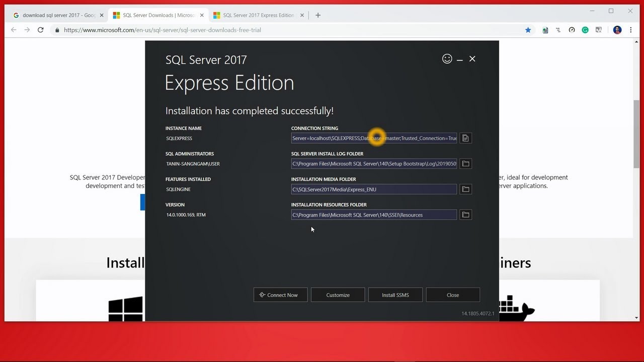Minimize the SQL Server installer window
644x362 pixels.
click(460, 59)
